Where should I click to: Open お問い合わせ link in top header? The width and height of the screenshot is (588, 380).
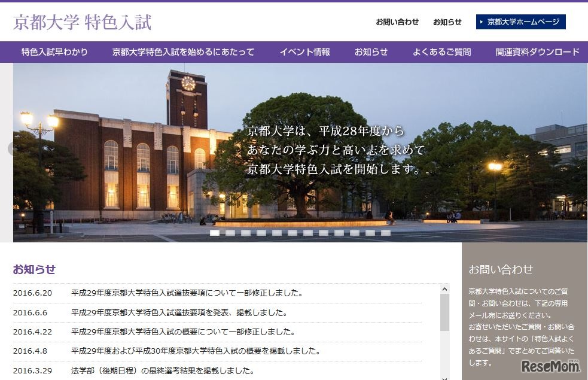pyautogui.click(x=397, y=22)
